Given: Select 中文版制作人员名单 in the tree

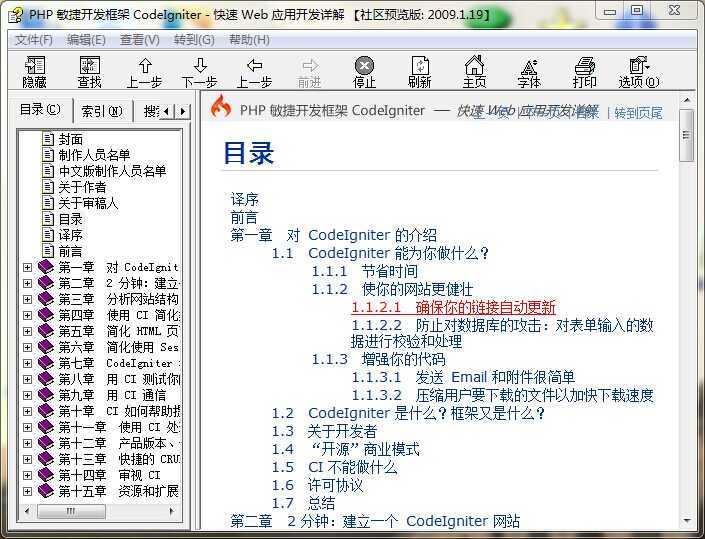Looking at the screenshot, I should click(x=112, y=171).
